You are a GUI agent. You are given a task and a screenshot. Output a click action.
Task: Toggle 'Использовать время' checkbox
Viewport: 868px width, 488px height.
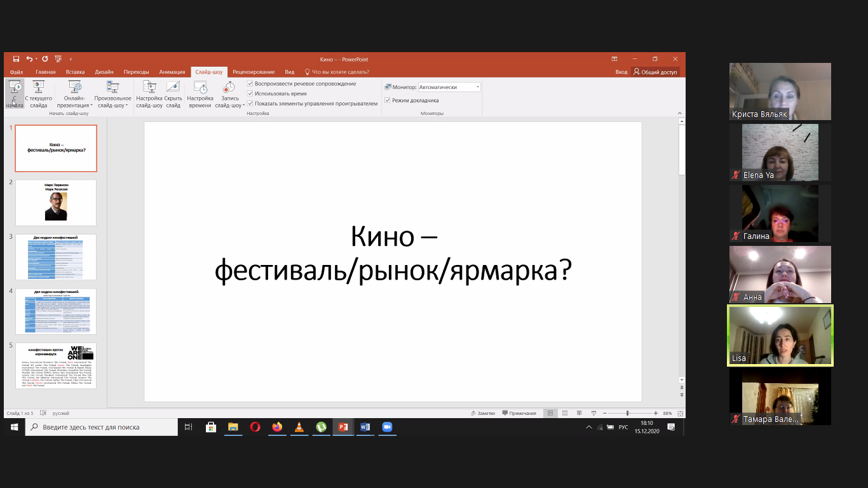pos(250,93)
